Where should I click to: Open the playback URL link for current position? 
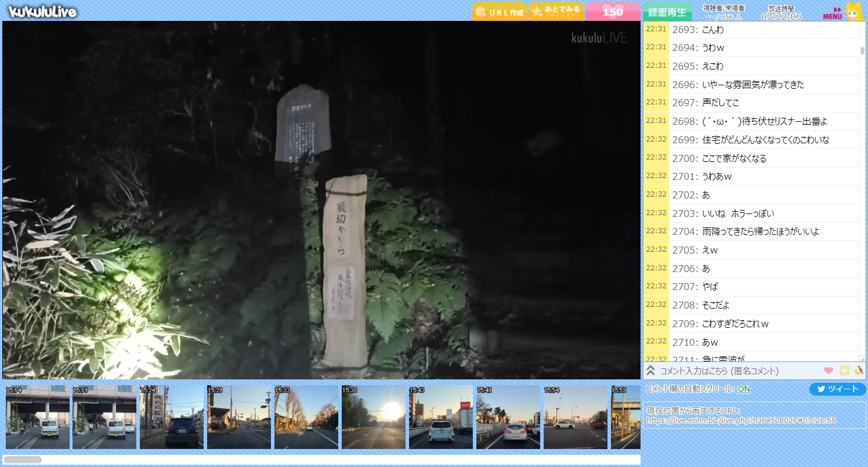tap(741, 420)
